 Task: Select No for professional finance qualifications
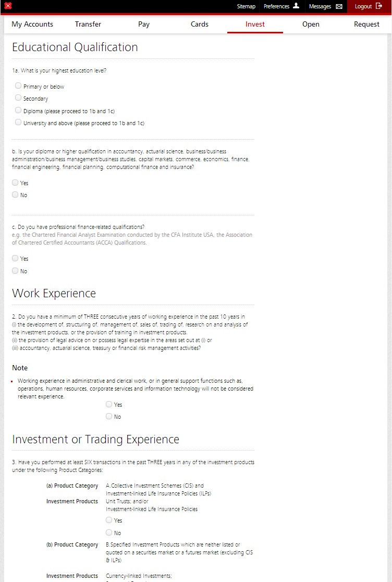15,271
